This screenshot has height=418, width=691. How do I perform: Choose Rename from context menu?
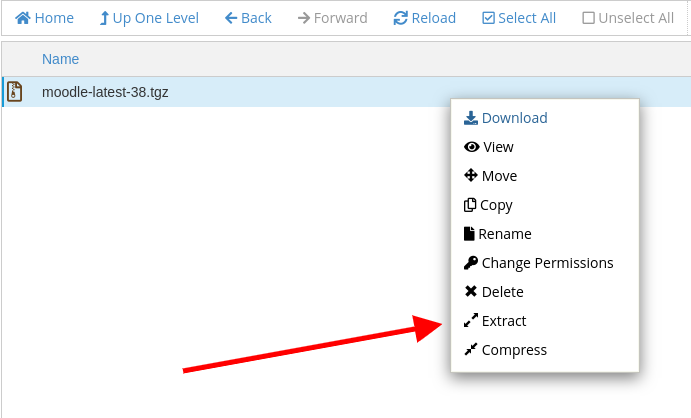504,234
